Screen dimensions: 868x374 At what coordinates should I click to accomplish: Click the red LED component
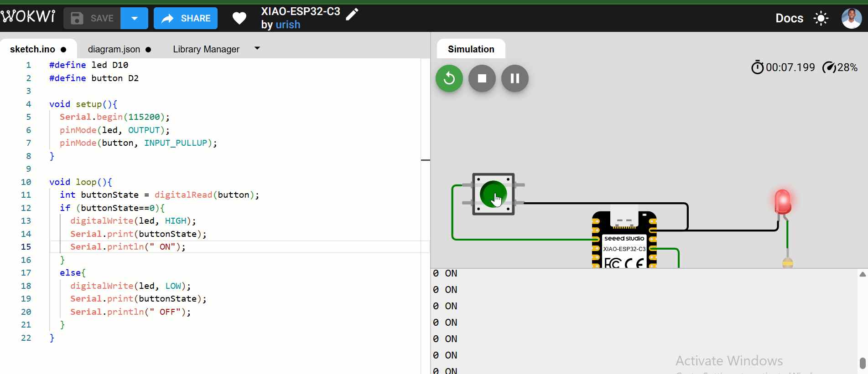tap(783, 202)
